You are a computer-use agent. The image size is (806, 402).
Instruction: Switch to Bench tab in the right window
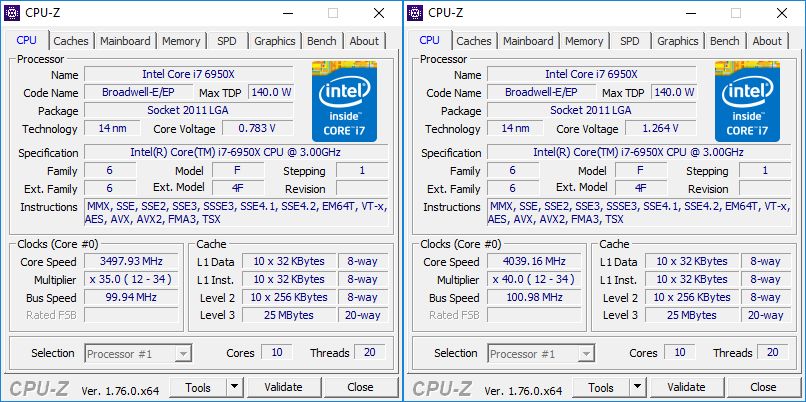724,41
